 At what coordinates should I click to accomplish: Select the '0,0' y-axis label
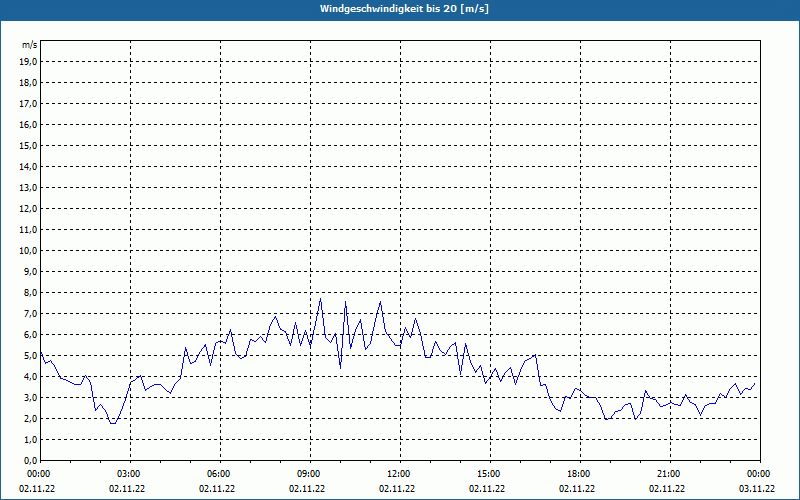30,461
